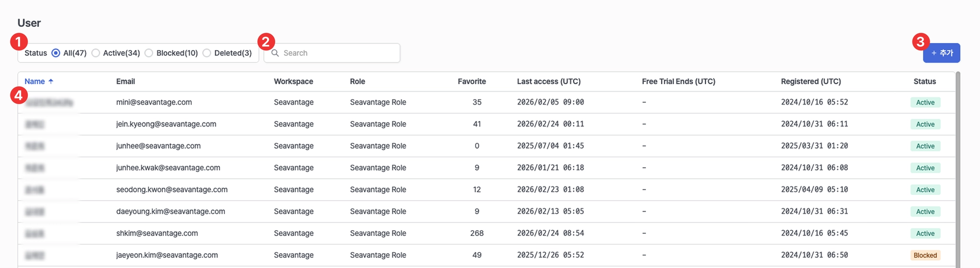Select the Blocked(10) status filter
980x268 pixels.
pos(149,53)
